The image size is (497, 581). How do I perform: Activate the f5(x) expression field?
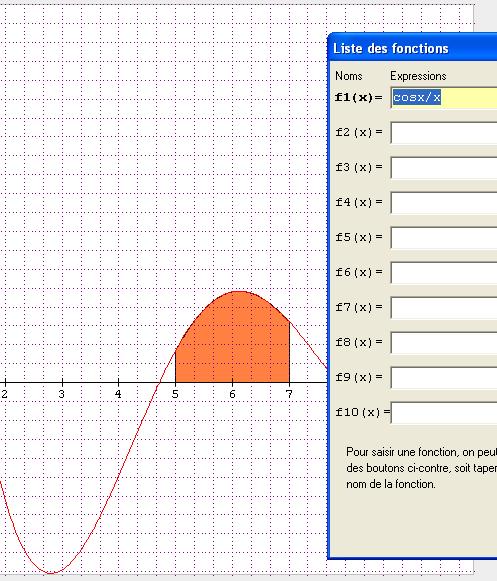coord(444,238)
